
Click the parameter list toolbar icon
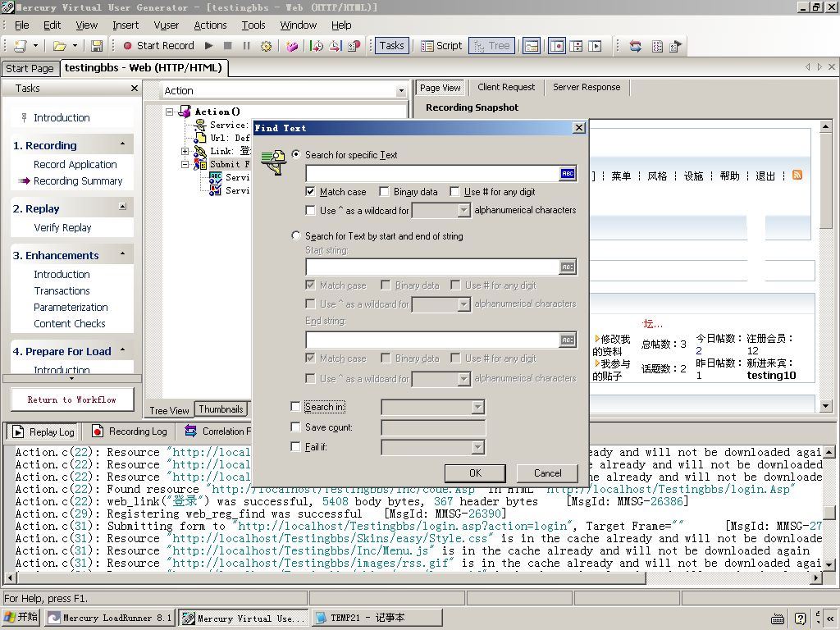click(x=657, y=46)
